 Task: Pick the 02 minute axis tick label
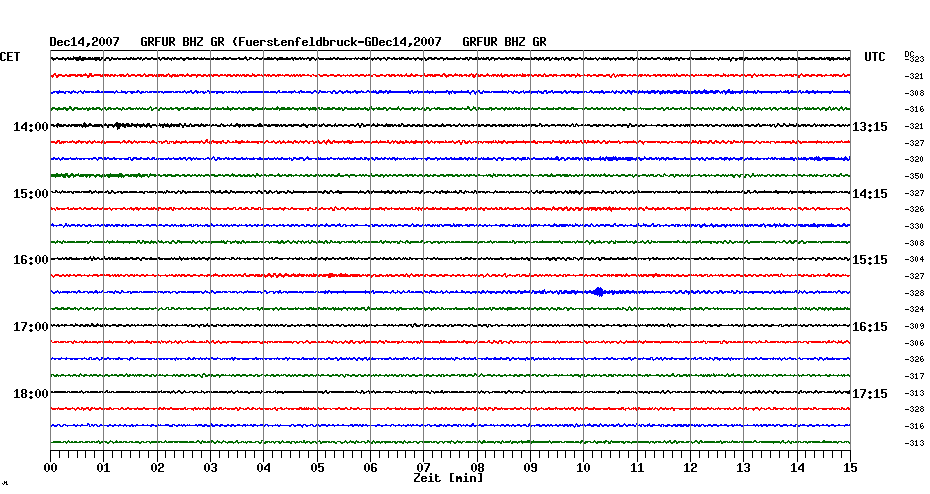(x=157, y=468)
